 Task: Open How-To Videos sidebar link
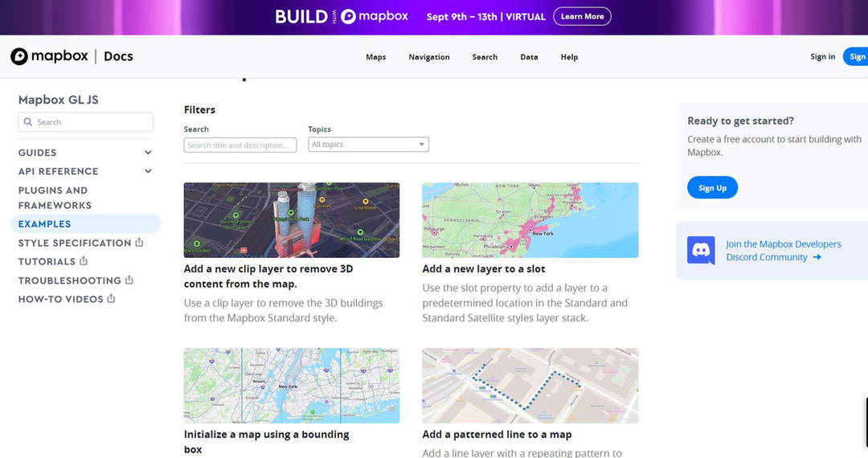pyautogui.click(x=61, y=299)
